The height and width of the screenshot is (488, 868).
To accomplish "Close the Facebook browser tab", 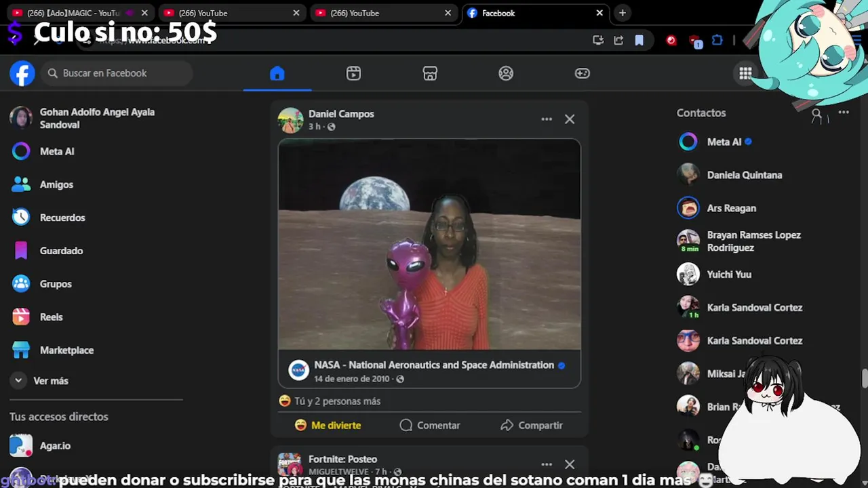I will 599,13.
